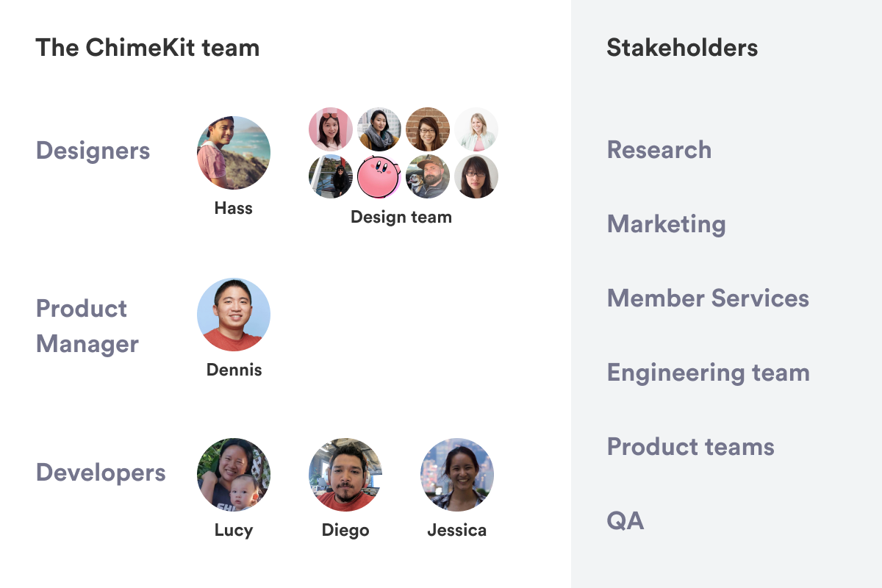Click Lucy's avatar with baby
Screen dimensions: 882x588
coord(234,475)
